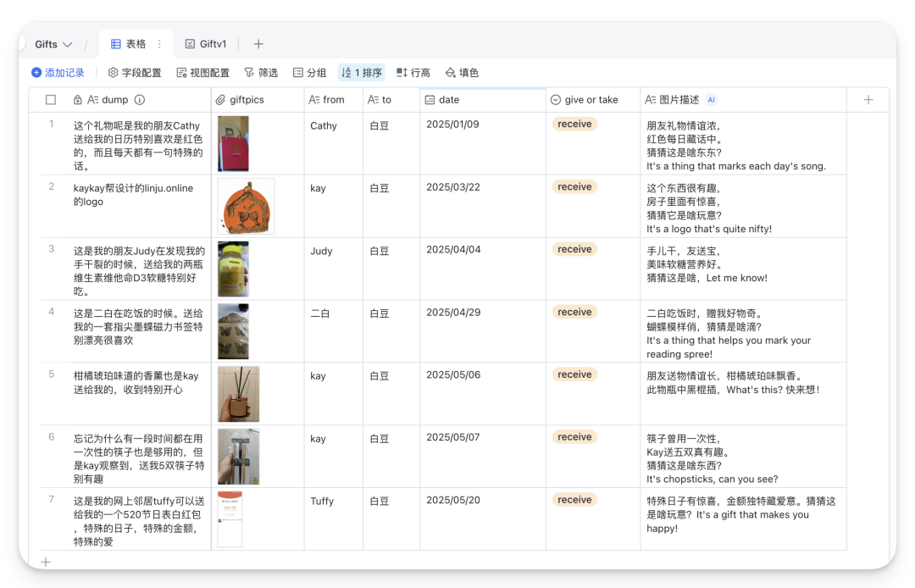The width and height of the screenshot is (915, 588).
Task: Click the receive tag for 2025/05/07
Action: coord(574,437)
